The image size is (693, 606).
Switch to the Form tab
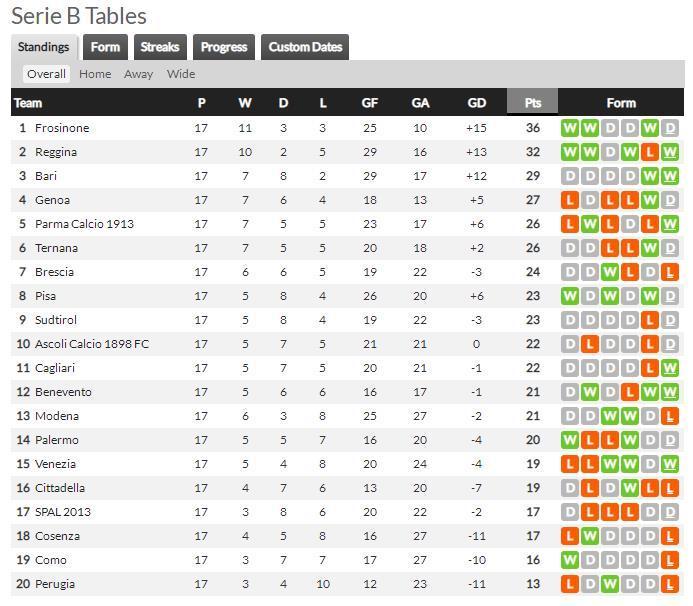coord(105,47)
